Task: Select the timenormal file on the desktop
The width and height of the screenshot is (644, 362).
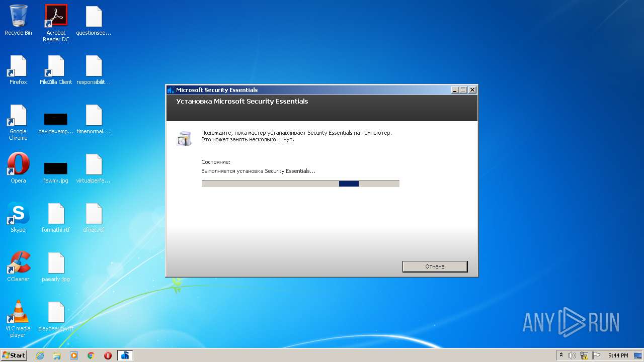Action: (94, 119)
